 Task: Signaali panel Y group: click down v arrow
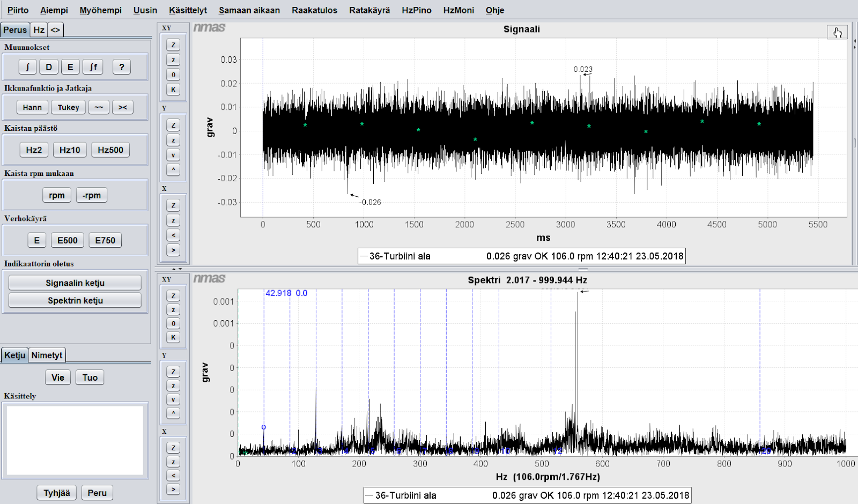173,155
